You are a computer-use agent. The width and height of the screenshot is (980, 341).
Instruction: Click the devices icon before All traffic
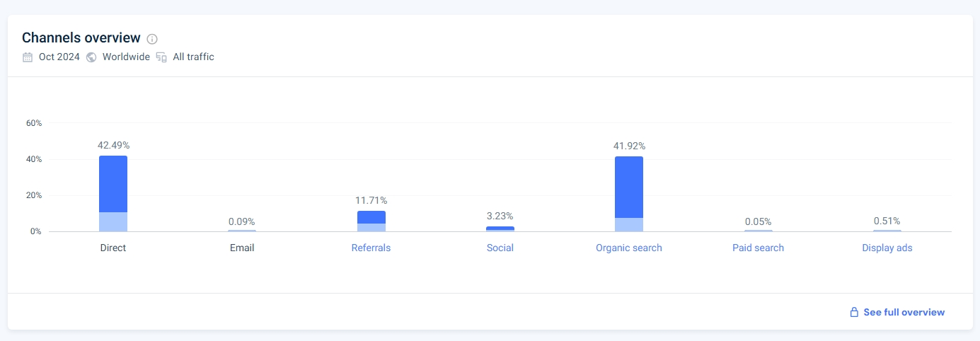coord(161,57)
